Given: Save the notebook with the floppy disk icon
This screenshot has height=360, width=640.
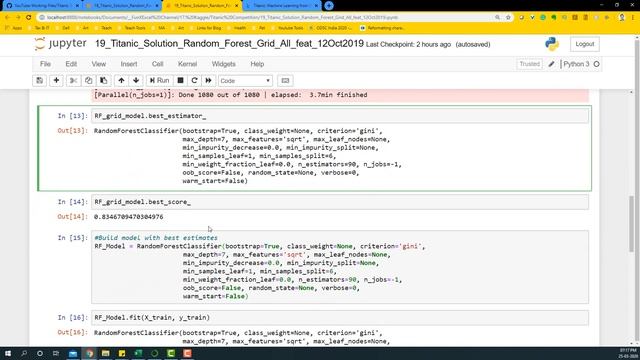Looking at the screenshot, I should click(x=40, y=80).
